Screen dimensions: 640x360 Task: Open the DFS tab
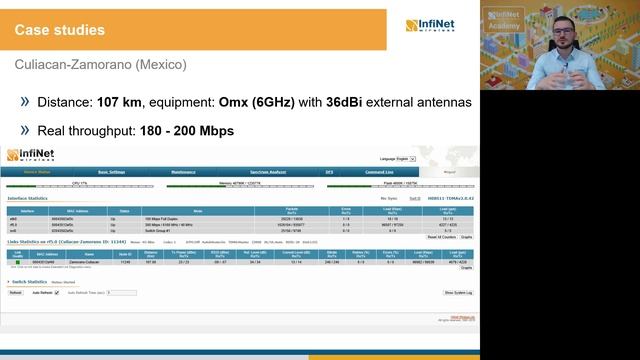pos(329,172)
